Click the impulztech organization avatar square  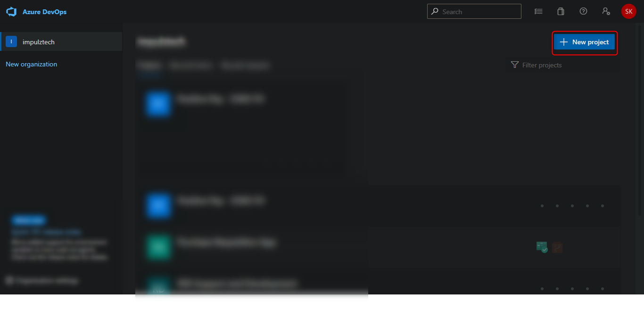coord(11,42)
